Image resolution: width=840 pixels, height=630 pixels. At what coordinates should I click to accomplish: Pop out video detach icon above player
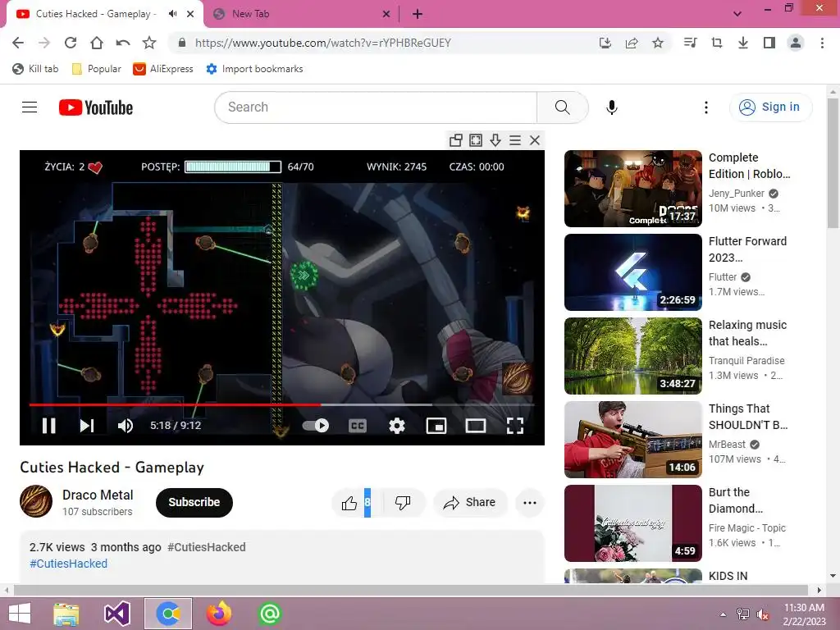tap(456, 140)
